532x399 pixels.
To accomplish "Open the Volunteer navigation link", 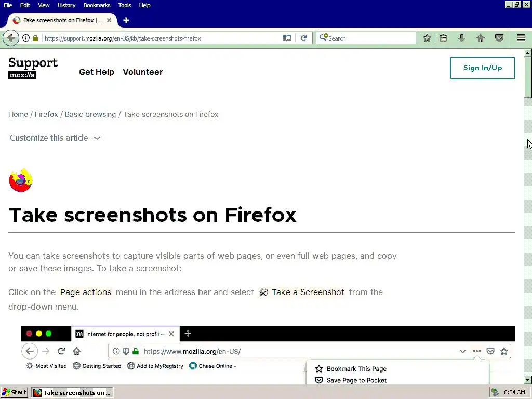I will coord(143,72).
